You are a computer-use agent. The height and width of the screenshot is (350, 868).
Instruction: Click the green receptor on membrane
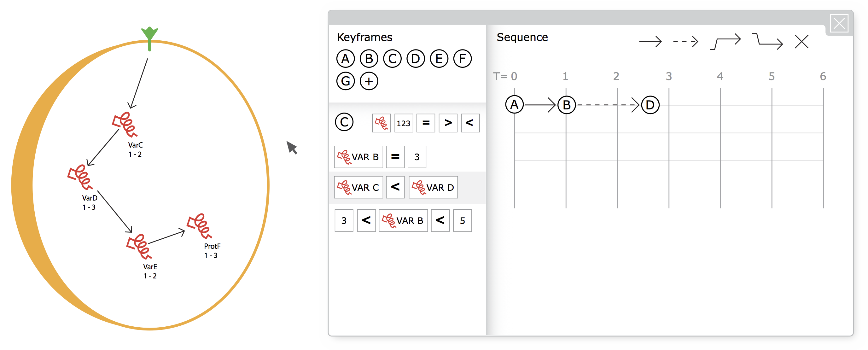click(x=150, y=39)
